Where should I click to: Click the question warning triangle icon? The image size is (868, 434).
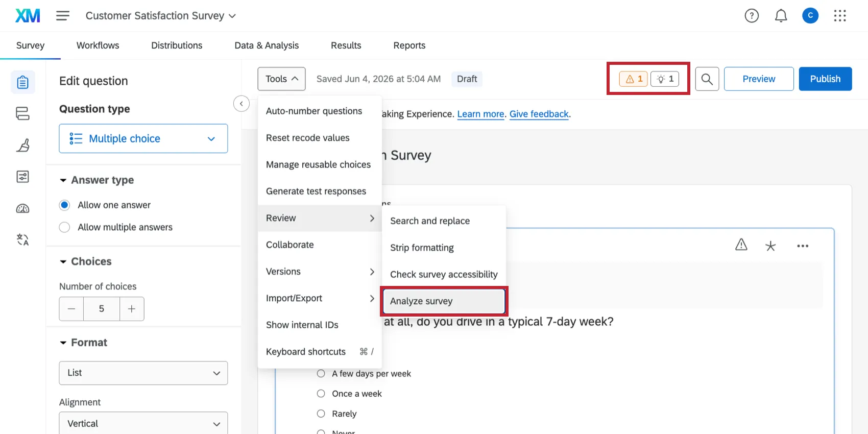point(741,245)
